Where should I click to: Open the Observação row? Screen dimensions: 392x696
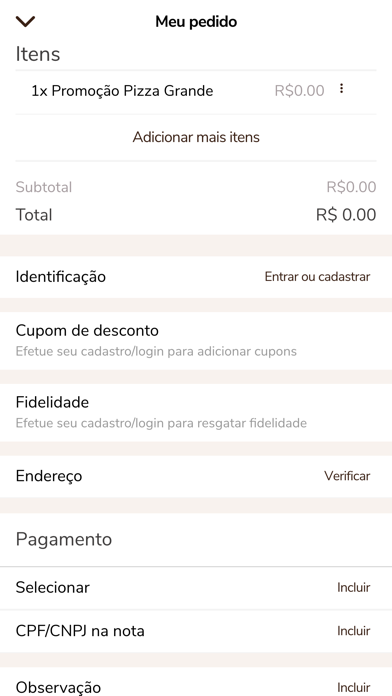click(196, 682)
